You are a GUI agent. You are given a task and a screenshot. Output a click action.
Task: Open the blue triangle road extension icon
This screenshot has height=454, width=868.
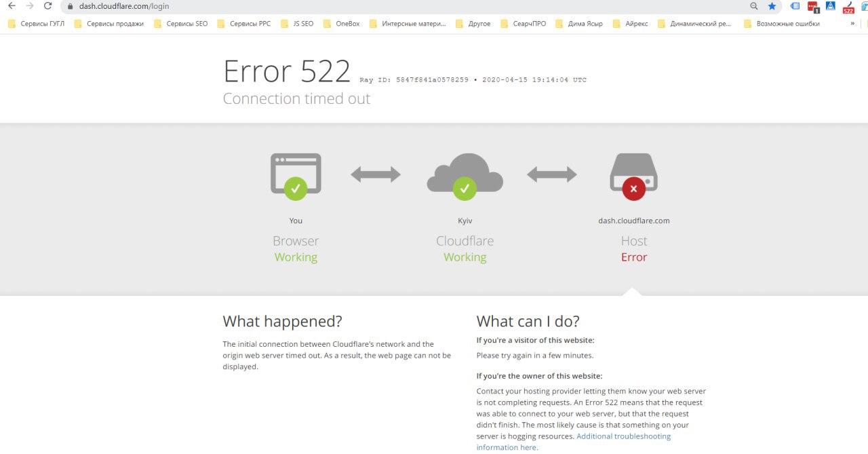(x=830, y=6)
